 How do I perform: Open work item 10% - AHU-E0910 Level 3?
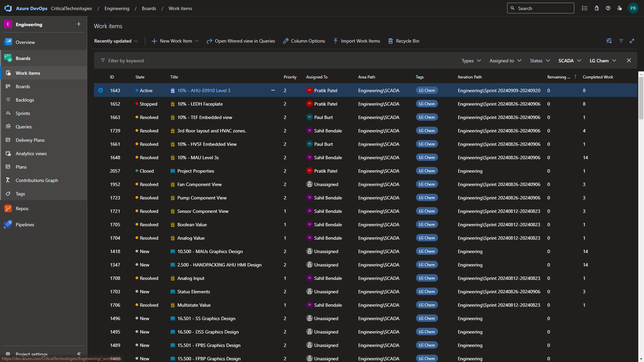pyautogui.click(x=204, y=90)
